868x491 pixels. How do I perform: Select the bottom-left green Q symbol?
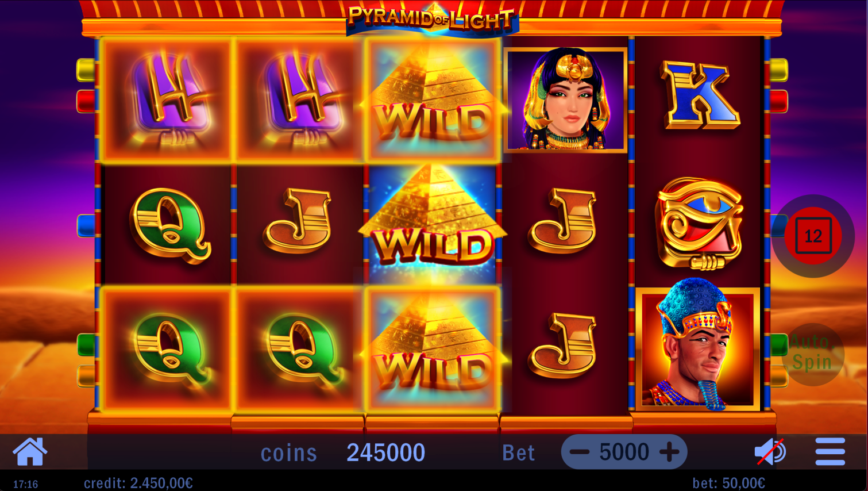click(168, 348)
